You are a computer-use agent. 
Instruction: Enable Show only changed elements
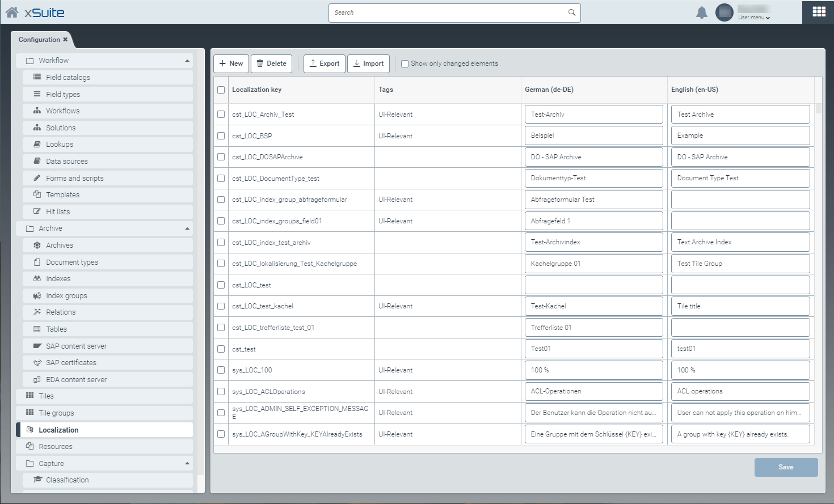tap(405, 64)
